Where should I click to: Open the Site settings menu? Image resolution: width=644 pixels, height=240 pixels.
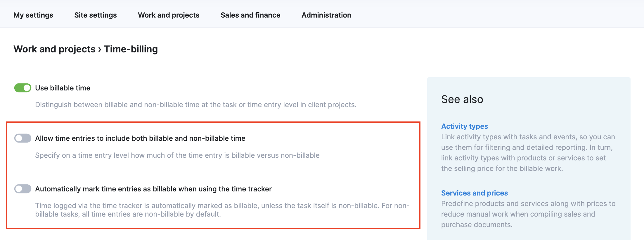[95, 15]
